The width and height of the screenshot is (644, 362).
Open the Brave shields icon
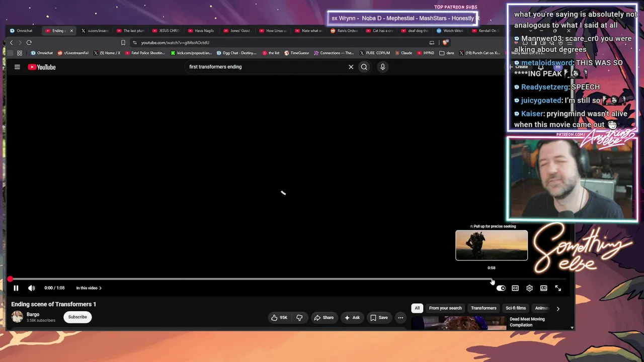tap(445, 43)
